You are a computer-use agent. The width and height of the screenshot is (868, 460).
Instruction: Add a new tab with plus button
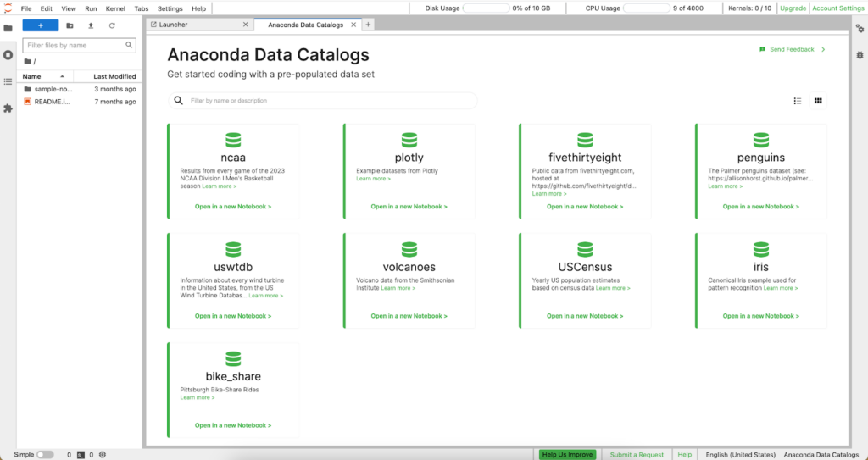point(369,25)
